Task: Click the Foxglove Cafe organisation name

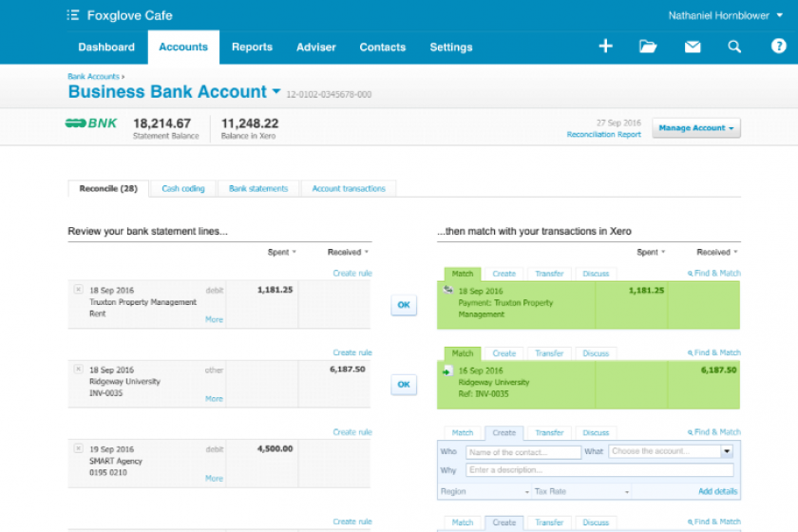Action: coord(130,16)
